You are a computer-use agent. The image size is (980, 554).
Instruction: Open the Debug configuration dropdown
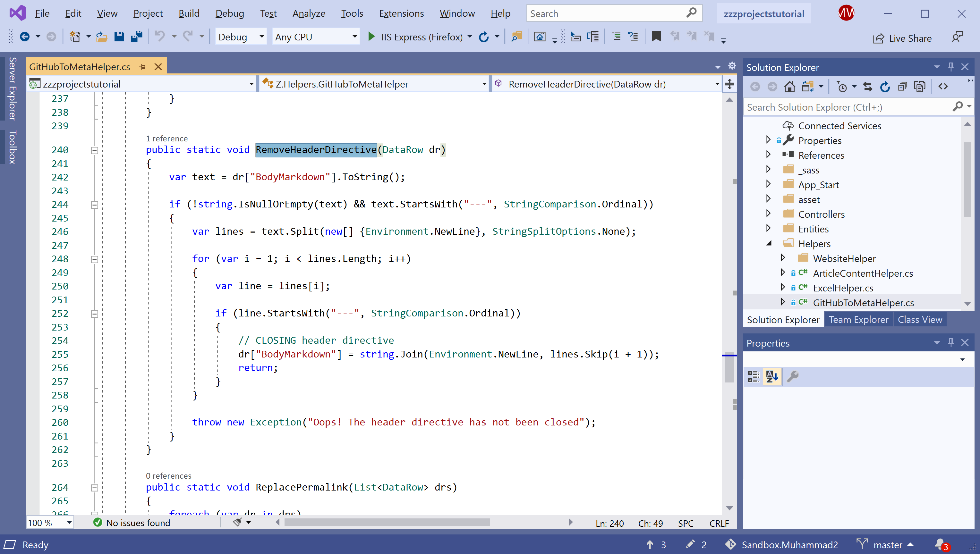262,37
